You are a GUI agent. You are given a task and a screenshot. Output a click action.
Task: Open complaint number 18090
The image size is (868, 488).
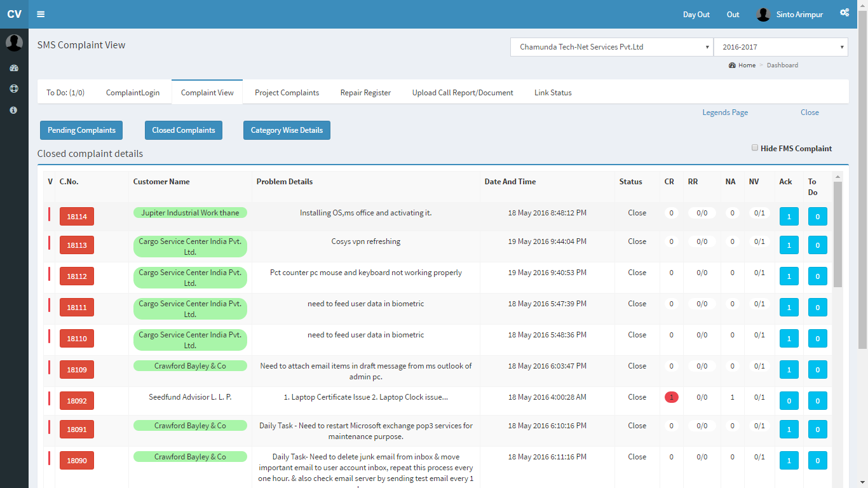77,461
